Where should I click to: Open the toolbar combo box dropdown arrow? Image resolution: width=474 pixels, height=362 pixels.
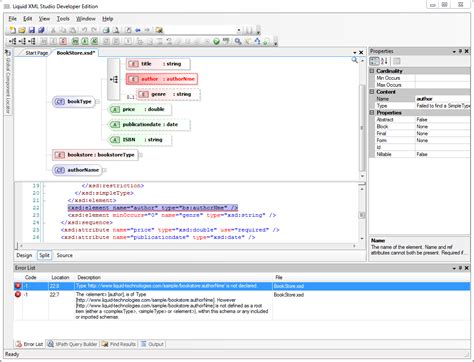point(239,30)
